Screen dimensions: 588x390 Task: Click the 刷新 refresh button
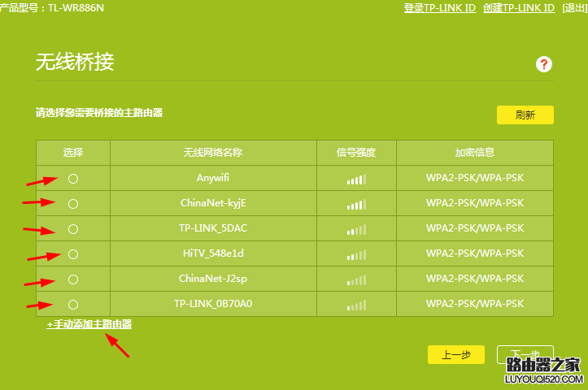tap(525, 115)
